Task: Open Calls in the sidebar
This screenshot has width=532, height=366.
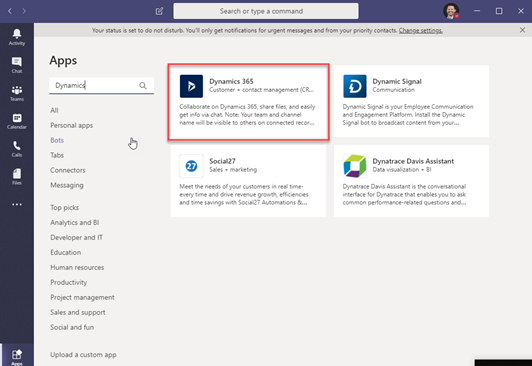Action: (x=17, y=149)
